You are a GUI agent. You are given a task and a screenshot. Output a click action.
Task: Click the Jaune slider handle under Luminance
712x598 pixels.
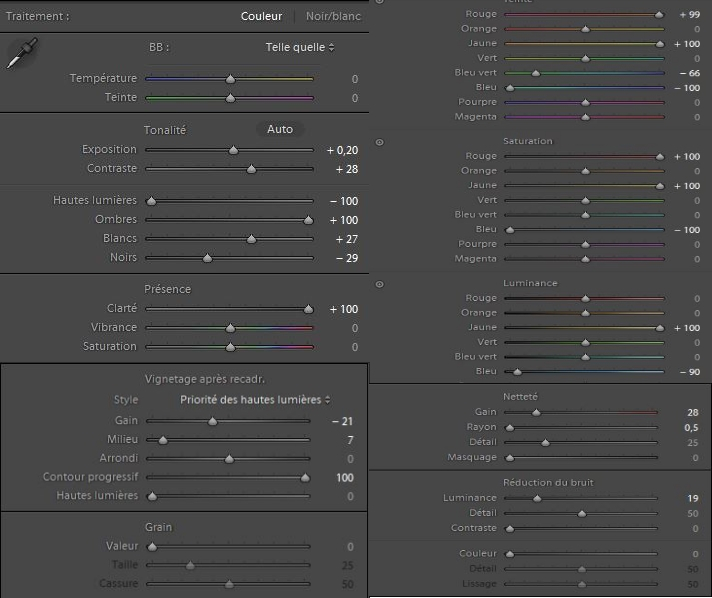coord(660,328)
